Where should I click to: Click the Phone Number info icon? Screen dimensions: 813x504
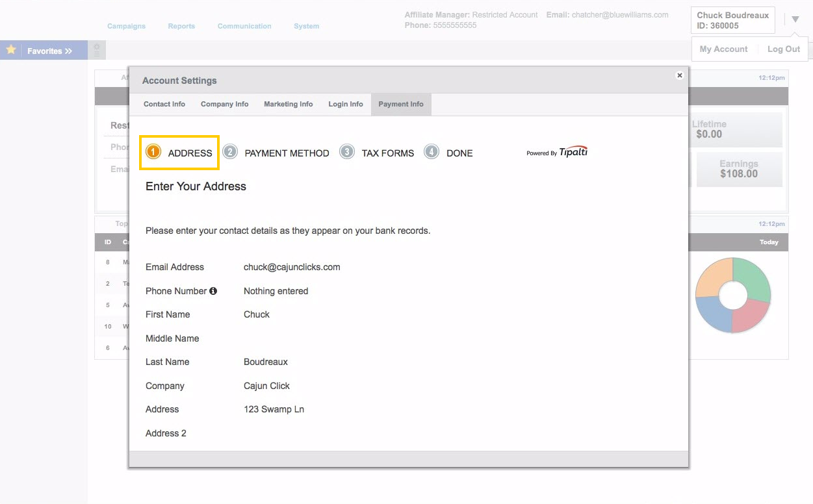coord(214,291)
